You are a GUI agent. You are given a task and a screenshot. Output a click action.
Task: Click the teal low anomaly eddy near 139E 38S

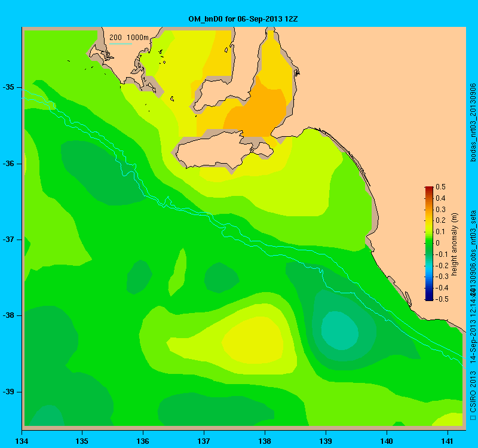[340, 330]
